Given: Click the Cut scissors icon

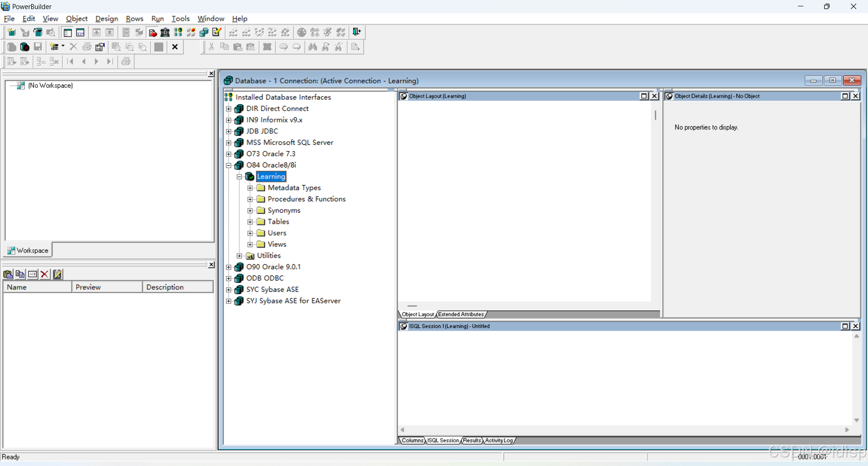Looking at the screenshot, I should point(211,47).
